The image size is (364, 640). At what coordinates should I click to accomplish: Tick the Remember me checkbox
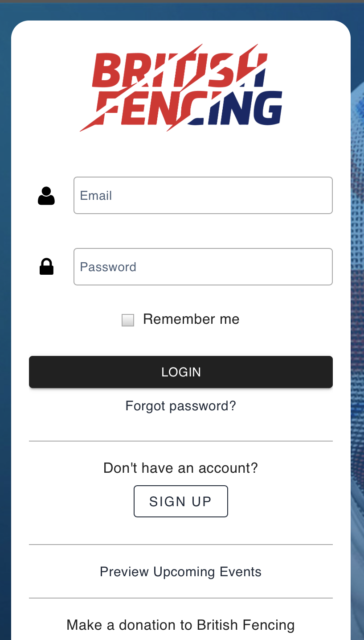(128, 320)
